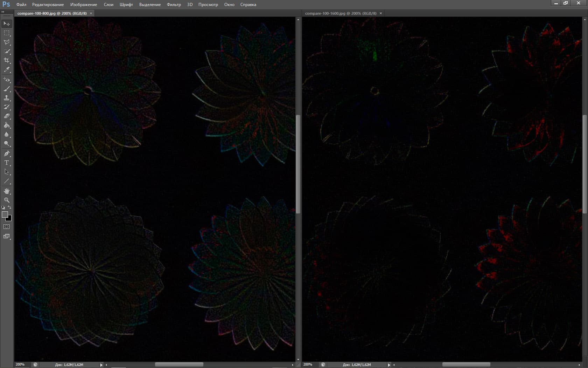Select the Blur tool
The width and height of the screenshot is (588, 368).
[7, 134]
